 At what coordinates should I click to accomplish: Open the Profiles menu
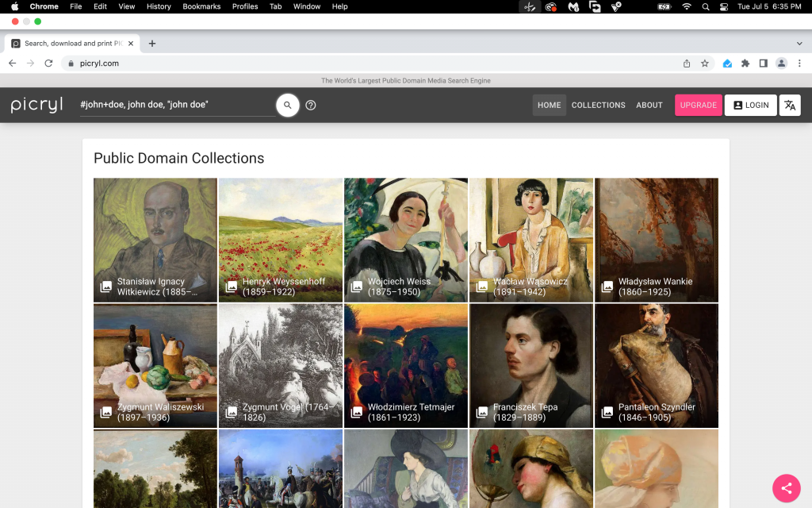[x=245, y=6]
